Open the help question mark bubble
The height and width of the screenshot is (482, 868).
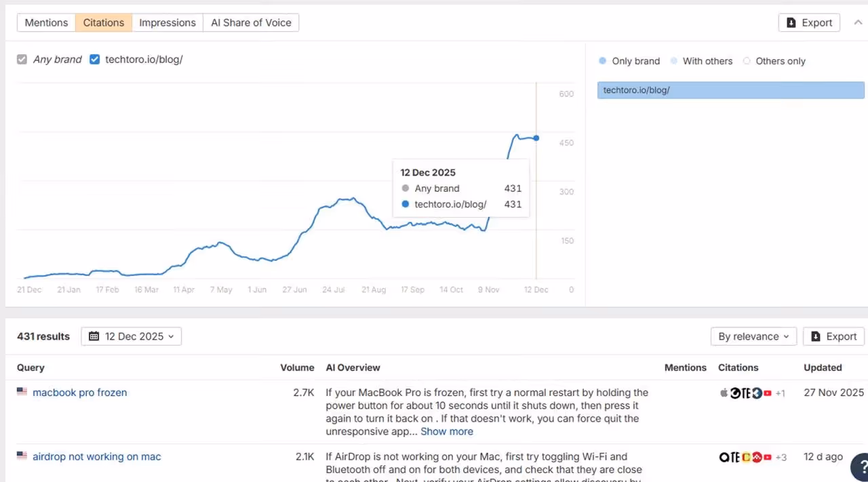(862, 466)
